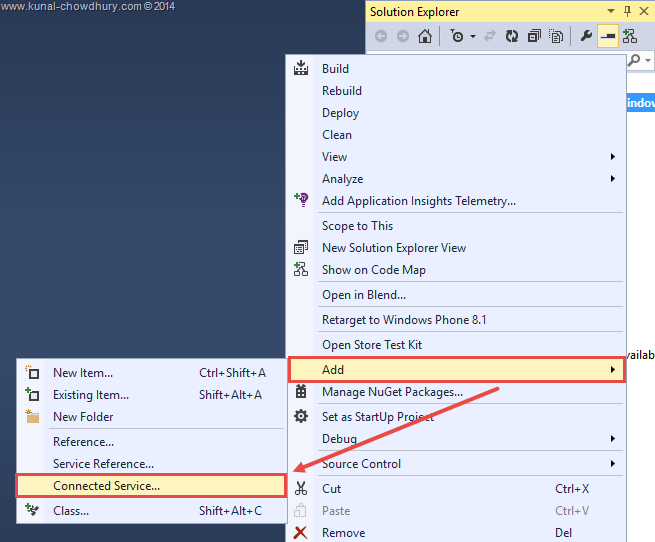Screen dimensions: 655x542
Task: Select Build from the context menu
Action: click(457, 69)
